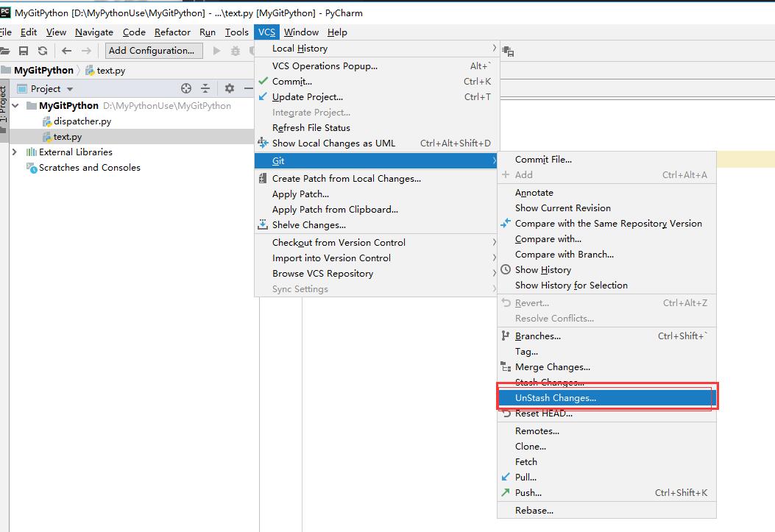
Task: Click Refresh File Status menu item
Action: click(x=375, y=128)
